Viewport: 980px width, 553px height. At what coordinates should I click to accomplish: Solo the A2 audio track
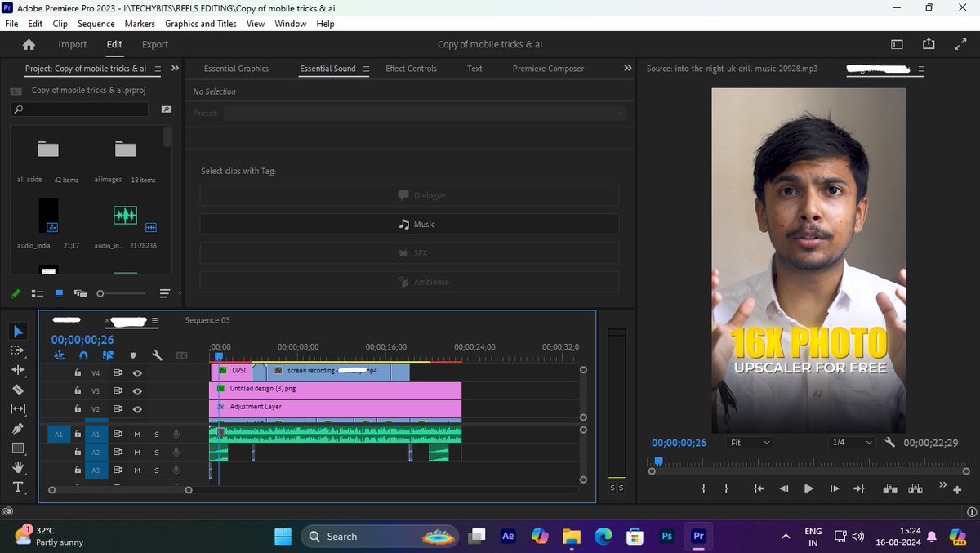pyautogui.click(x=157, y=452)
